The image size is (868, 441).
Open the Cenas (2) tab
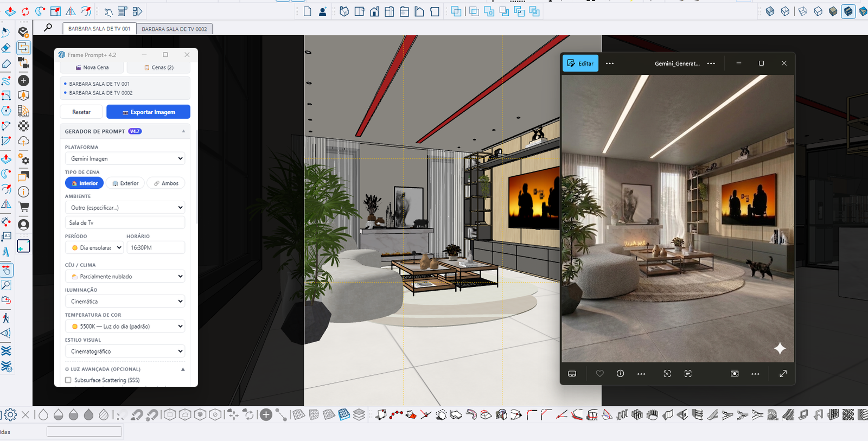tap(159, 68)
